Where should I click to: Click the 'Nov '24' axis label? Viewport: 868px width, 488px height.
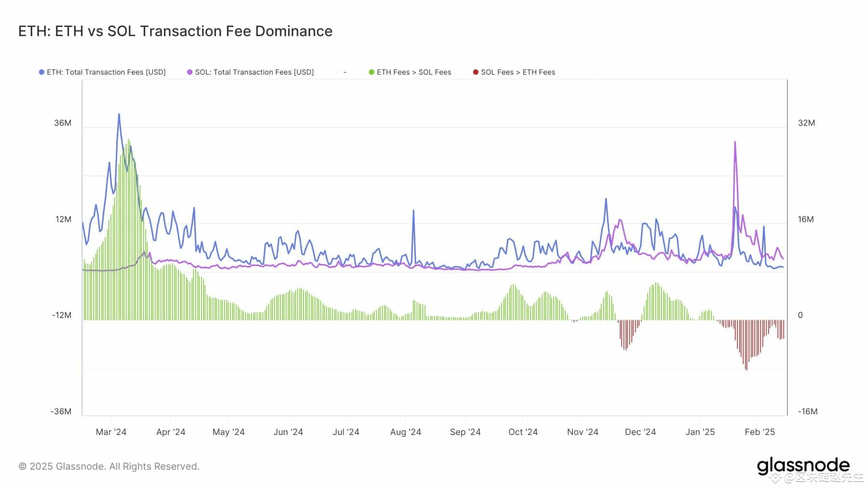[x=582, y=432]
